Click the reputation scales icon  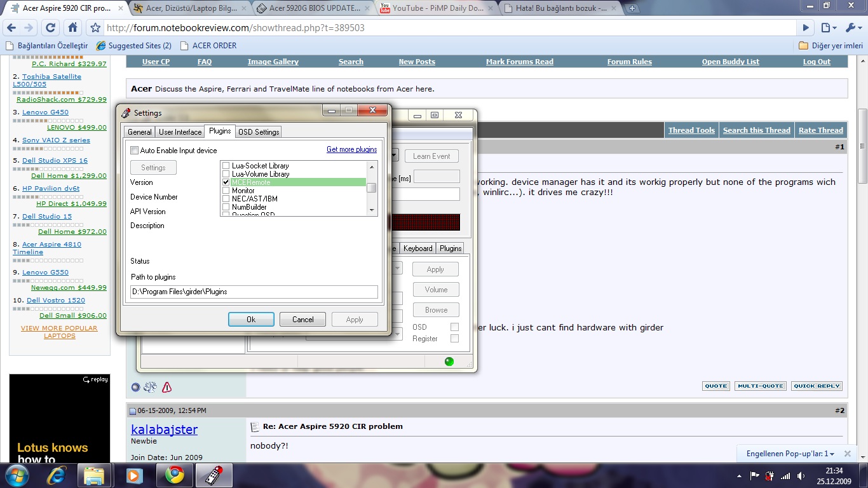click(x=151, y=387)
